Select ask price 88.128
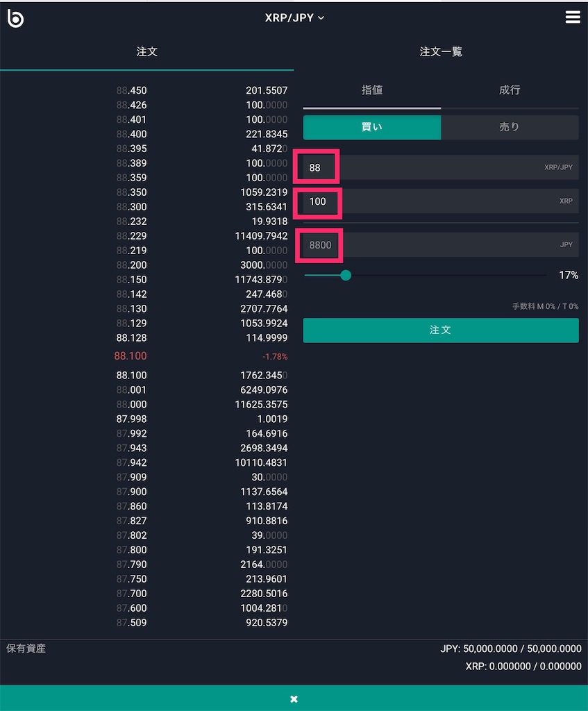 131,338
